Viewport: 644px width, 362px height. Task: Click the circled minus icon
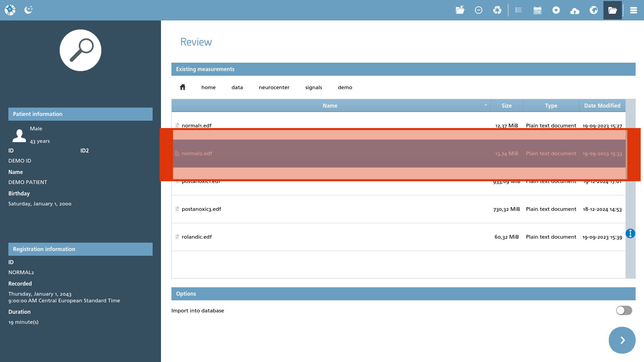click(x=479, y=10)
